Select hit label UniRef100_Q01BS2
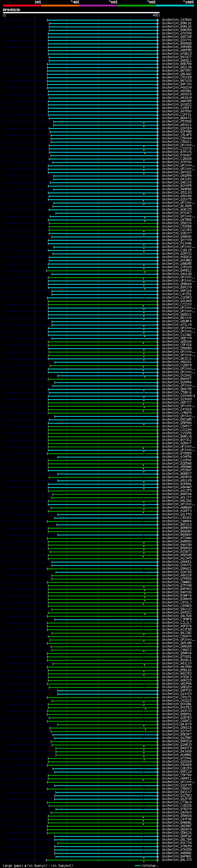This screenshot has height=868, width=197. tap(177, 104)
